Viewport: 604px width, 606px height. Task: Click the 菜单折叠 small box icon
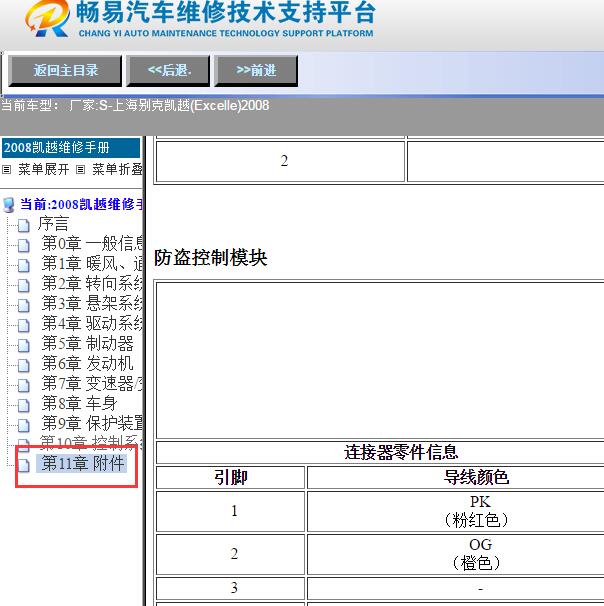(80, 170)
